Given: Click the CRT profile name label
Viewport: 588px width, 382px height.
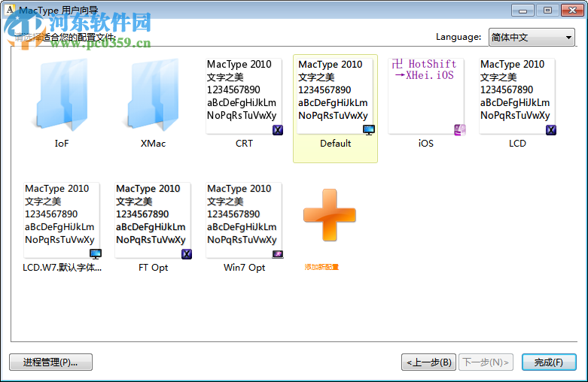Looking at the screenshot, I should [244, 144].
